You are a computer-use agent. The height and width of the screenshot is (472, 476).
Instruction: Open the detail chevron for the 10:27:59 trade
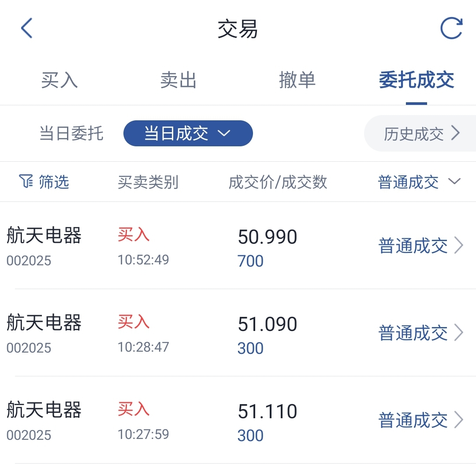(459, 420)
